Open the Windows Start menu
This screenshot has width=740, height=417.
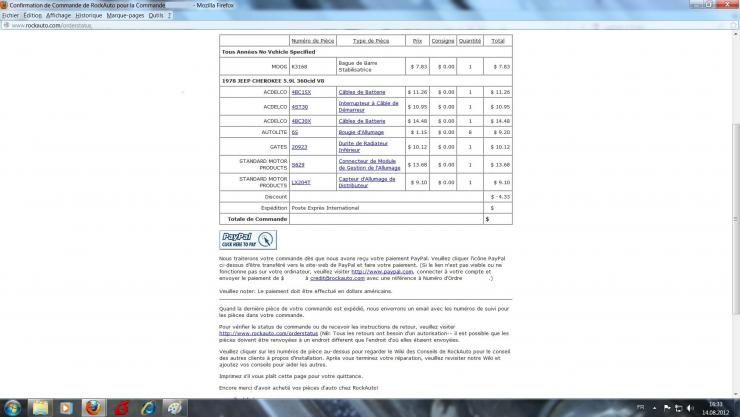12,408
